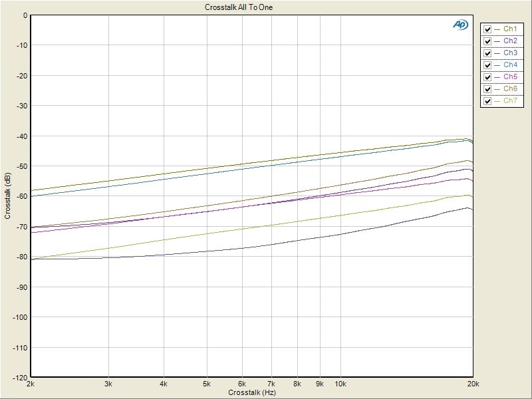This screenshot has width=532, height=399.
Task: Select the Ch7 legend label text
Action: coord(510,101)
